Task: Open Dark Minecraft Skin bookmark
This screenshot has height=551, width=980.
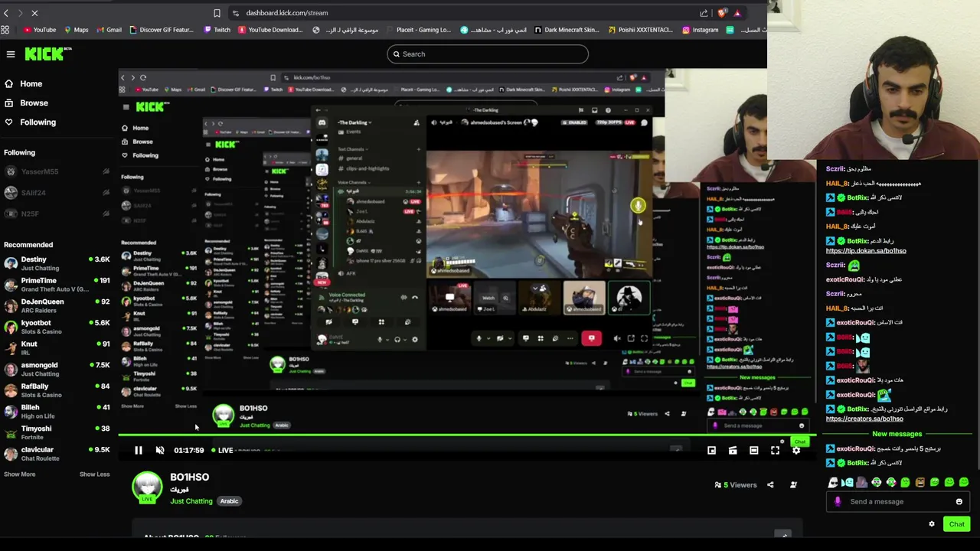Action: (567, 30)
